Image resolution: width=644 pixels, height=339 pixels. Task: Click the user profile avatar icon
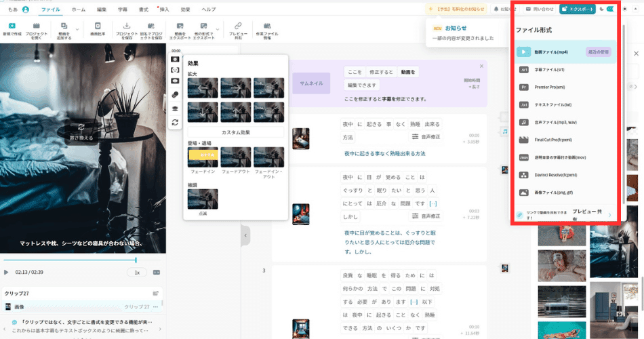tap(26, 9)
